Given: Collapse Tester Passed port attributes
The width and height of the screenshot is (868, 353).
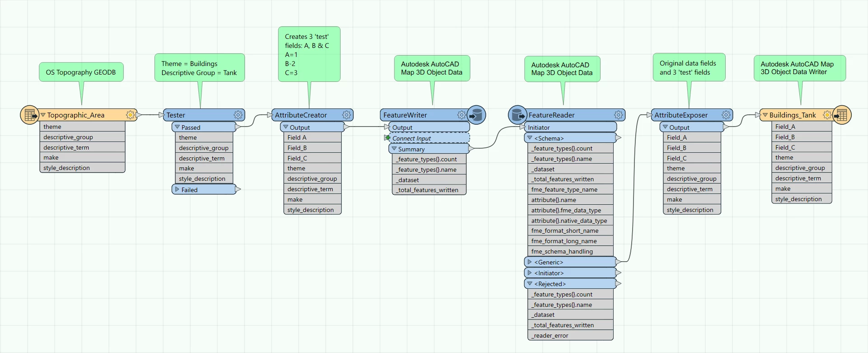Looking at the screenshot, I should click(177, 127).
